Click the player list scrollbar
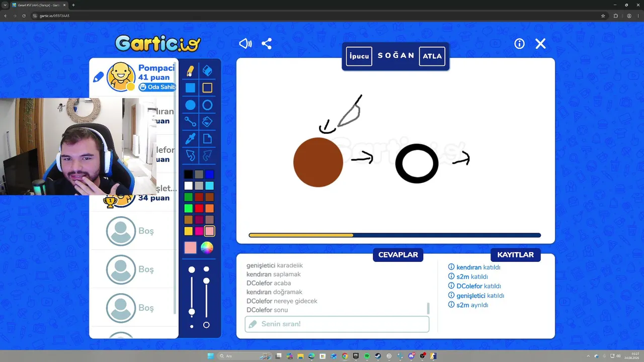 coord(175,189)
